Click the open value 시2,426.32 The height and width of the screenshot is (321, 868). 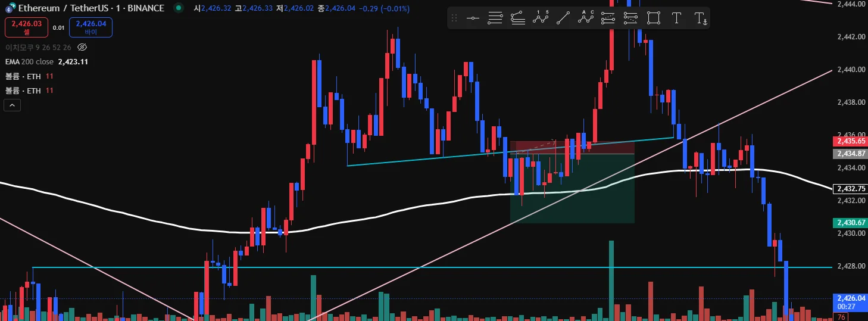213,8
